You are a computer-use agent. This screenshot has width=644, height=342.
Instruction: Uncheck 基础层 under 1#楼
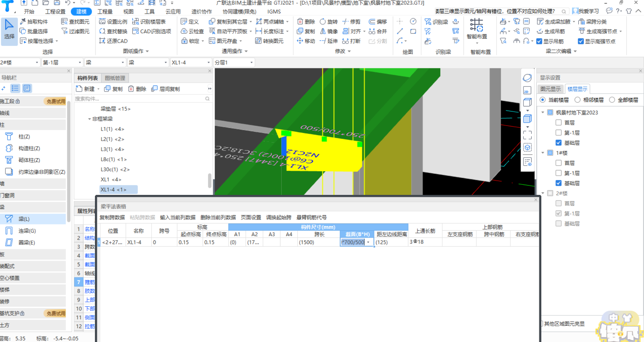(558, 183)
